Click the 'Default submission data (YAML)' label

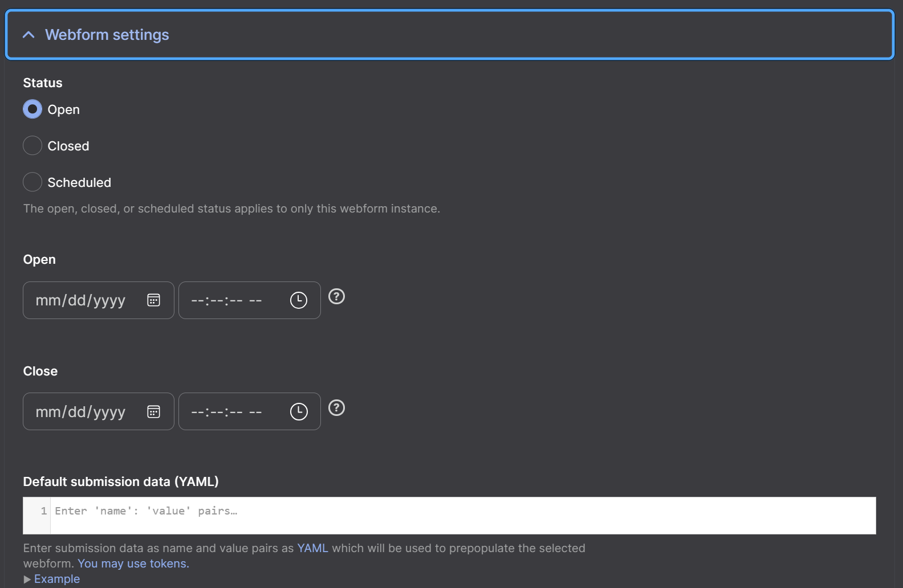pos(121,481)
